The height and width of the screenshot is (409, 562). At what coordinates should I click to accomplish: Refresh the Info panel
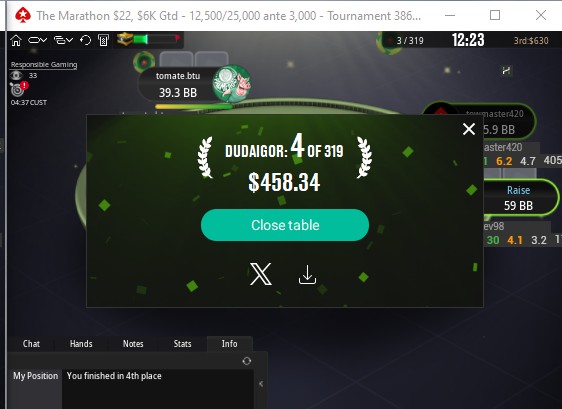click(x=247, y=361)
